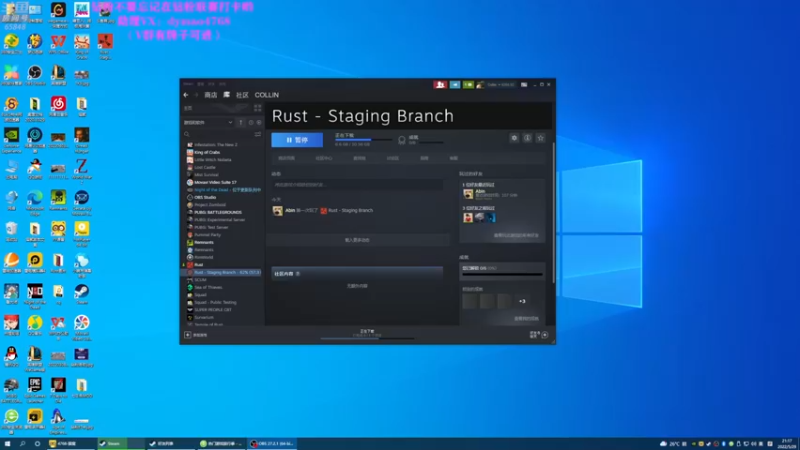Click Steam forward navigation arrow
The height and width of the screenshot is (450, 800).
click(196, 95)
